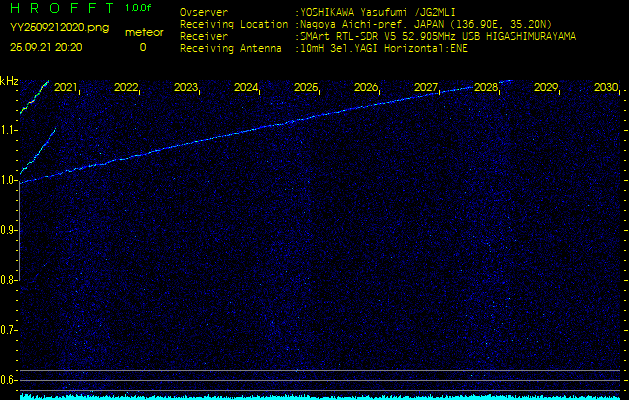This screenshot has width=629, height=400.
Task: Select the 0.8 frequency axis label
Action: point(9,280)
